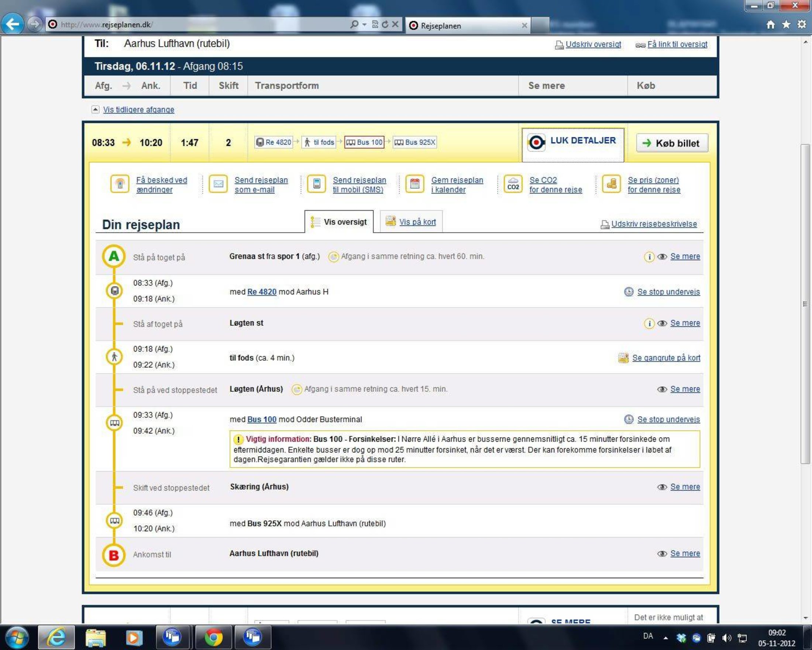This screenshot has width=812, height=650.
Task: Click the scrollbar down arrow
Action: pos(805,618)
